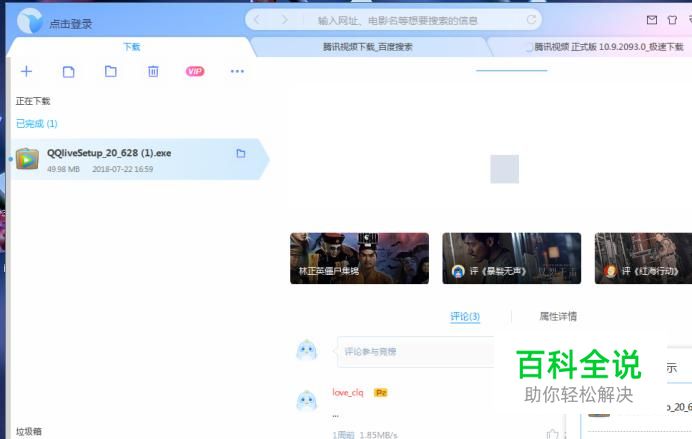Click the comment input box 评论参与竞猜
Viewport: 692px width, 439px height.
click(x=415, y=352)
